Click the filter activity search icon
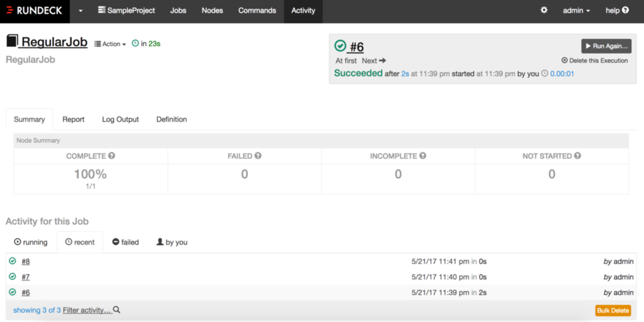This screenshot has height=322, width=644. 117,310
